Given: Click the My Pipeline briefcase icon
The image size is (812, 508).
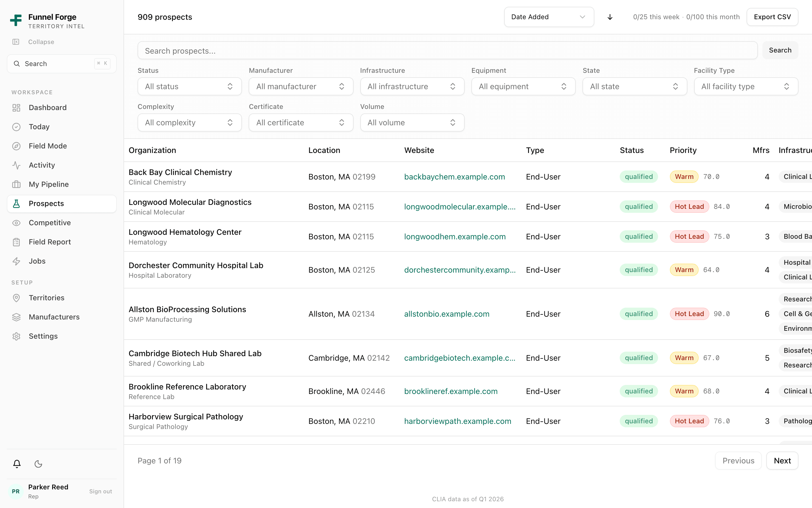Looking at the screenshot, I should [16, 184].
